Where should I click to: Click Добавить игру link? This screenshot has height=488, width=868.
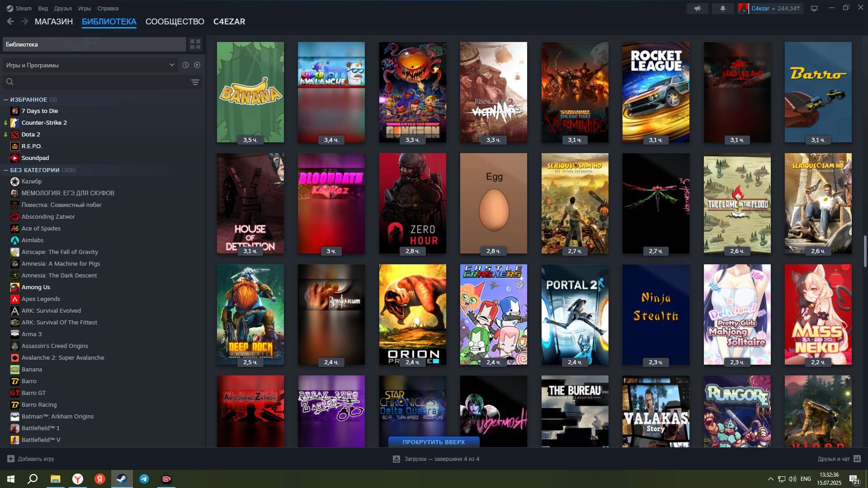(x=36, y=459)
